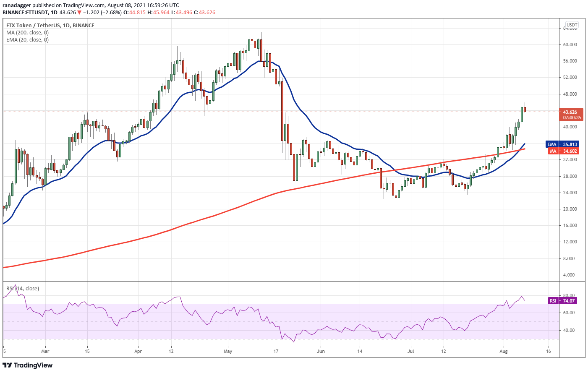Open FTX Token / TetherUS symbol title

click(33, 25)
